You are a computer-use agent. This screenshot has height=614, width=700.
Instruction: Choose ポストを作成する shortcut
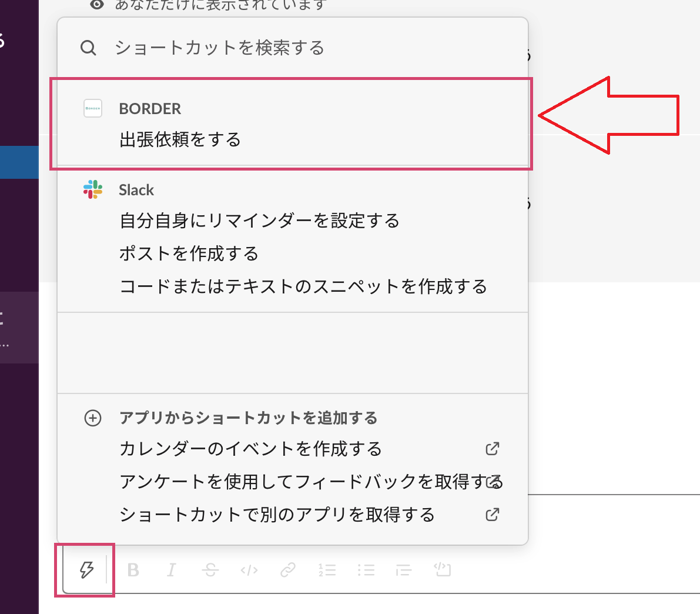pos(189,253)
